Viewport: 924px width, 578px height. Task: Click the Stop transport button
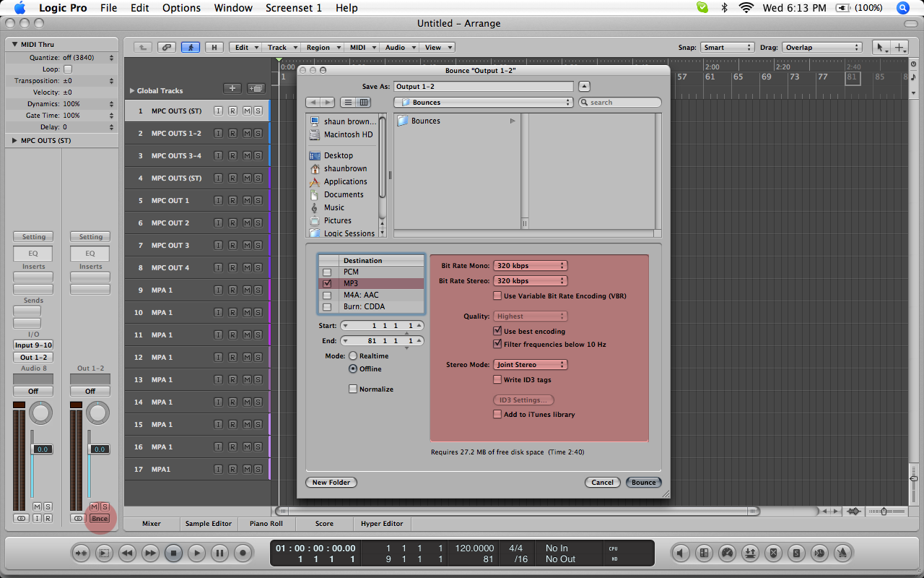(x=173, y=553)
